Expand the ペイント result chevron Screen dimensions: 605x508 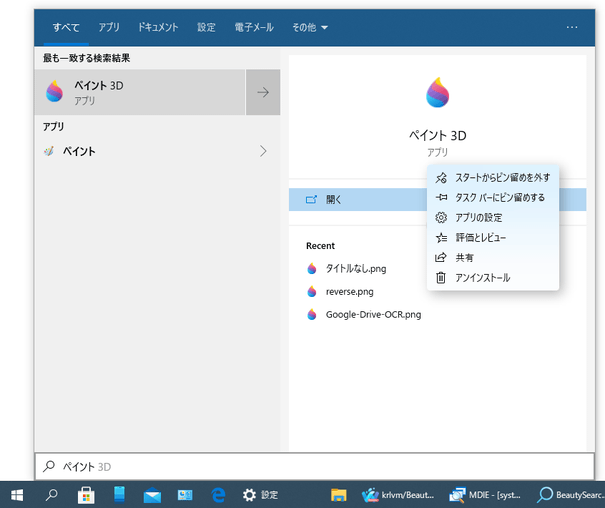coord(263,151)
